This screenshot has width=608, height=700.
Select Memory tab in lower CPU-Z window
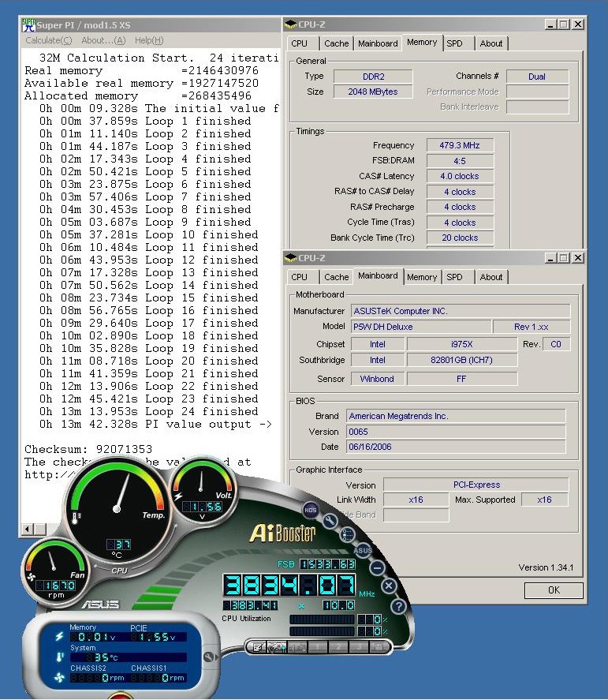[422, 277]
